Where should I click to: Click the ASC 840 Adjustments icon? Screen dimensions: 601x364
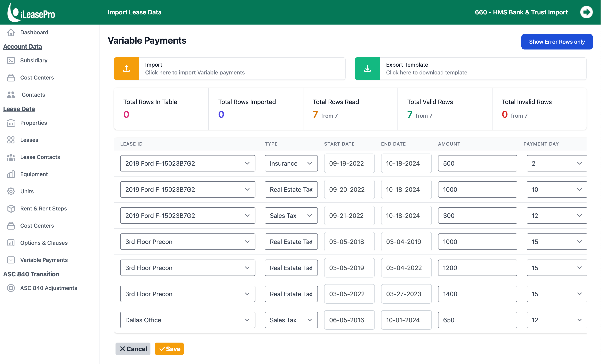point(11,288)
